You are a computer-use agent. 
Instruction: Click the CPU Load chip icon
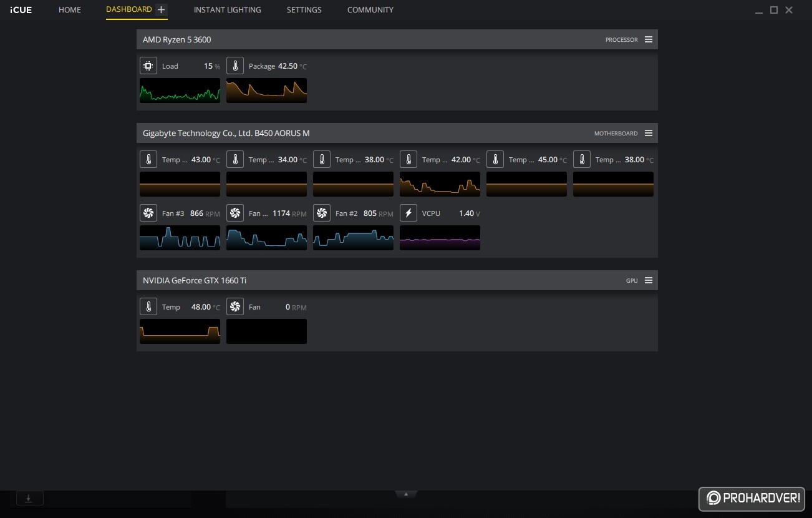[148, 66]
